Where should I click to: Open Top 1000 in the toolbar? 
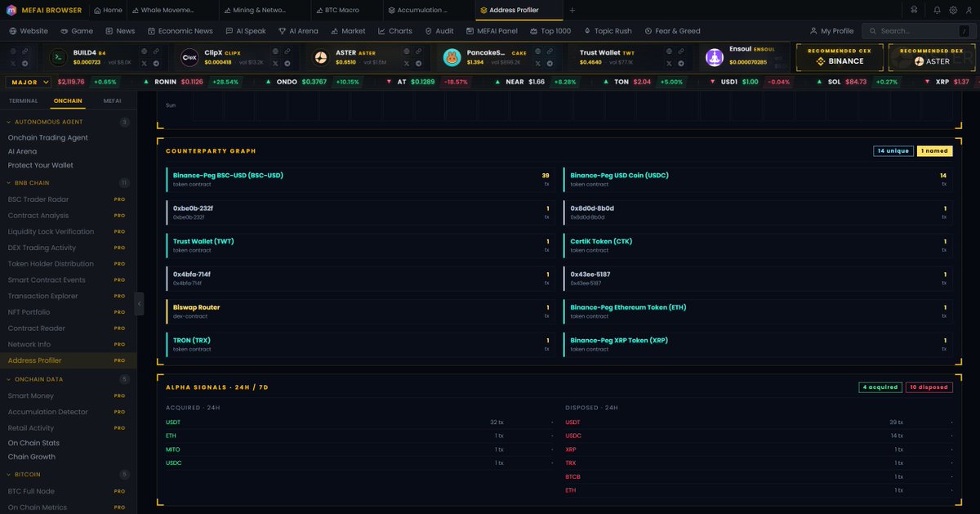[550, 31]
